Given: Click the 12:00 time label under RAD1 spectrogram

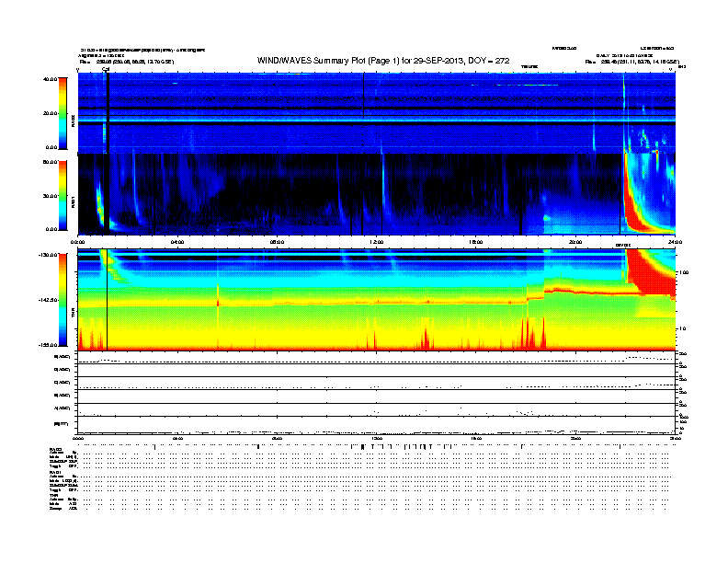Looking at the screenshot, I should (376, 242).
